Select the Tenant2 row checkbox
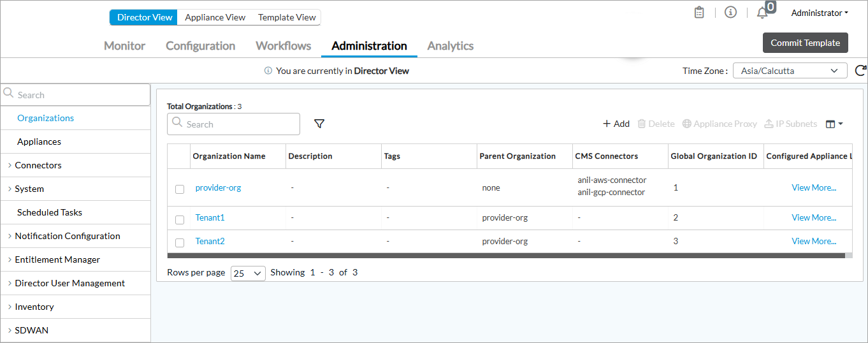This screenshot has height=343, width=868. (x=180, y=242)
